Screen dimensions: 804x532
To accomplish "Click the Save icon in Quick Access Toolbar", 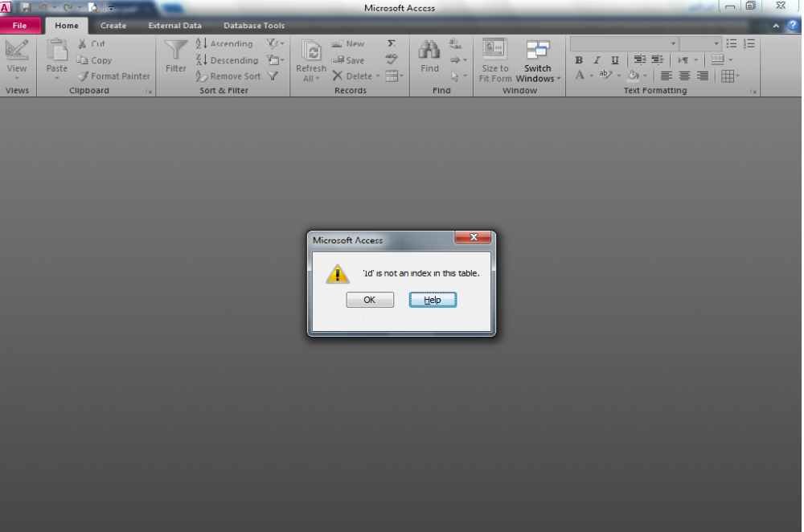I will pos(26,7).
